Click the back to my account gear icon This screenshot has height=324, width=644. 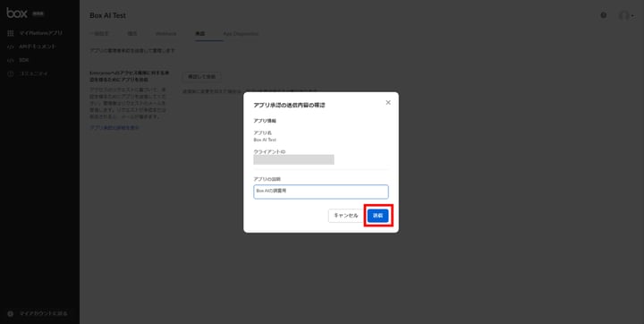pyautogui.click(x=11, y=314)
